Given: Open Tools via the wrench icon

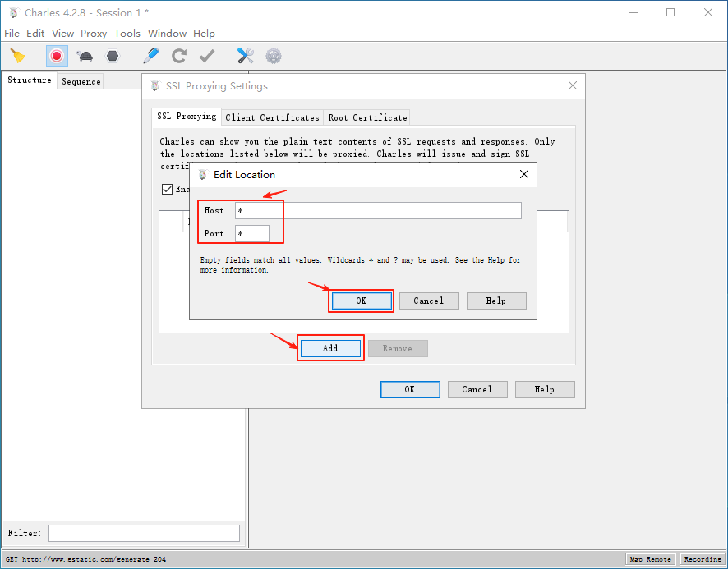Looking at the screenshot, I should (x=245, y=56).
